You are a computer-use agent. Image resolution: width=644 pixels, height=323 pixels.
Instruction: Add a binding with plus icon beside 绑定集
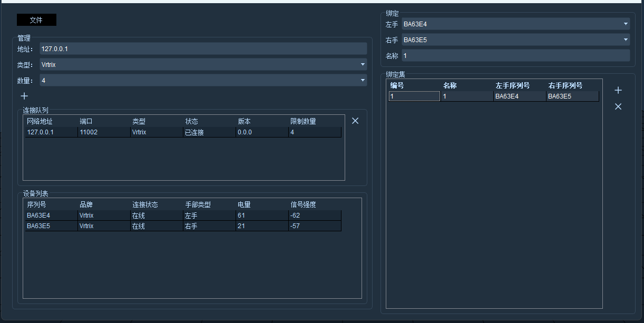point(618,90)
